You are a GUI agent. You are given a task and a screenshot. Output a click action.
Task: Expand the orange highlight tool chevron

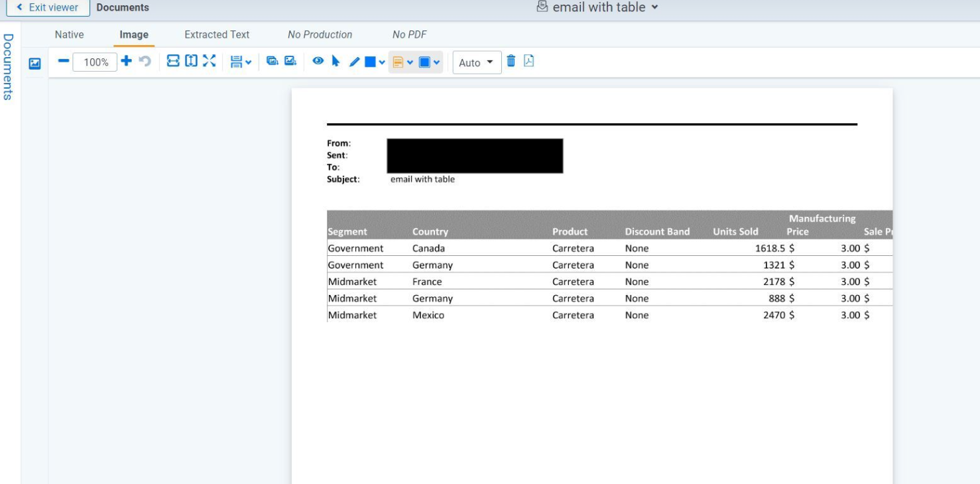pos(410,62)
